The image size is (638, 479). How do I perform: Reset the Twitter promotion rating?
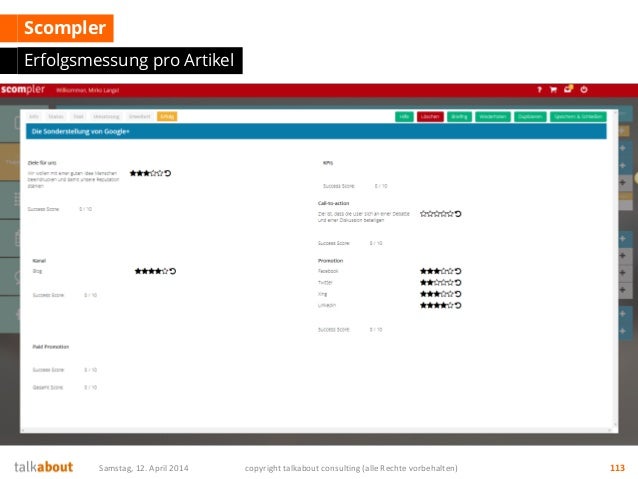point(458,282)
